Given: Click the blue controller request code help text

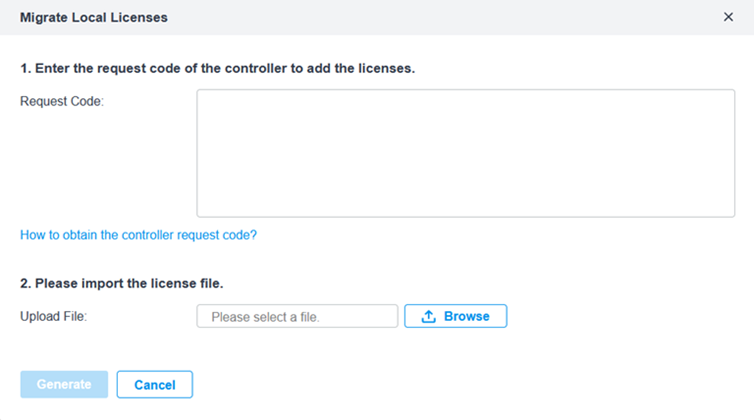Looking at the screenshot, I should (x=138, y=235).
